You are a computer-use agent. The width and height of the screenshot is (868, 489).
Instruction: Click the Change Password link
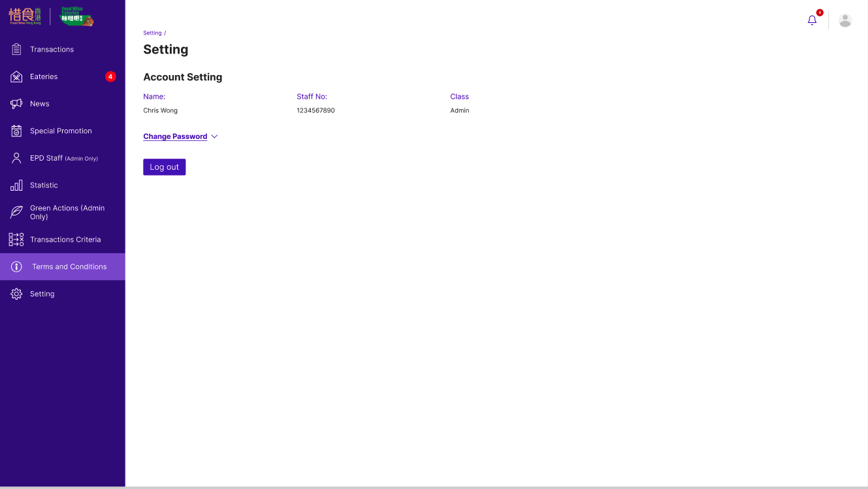[175, 136]
